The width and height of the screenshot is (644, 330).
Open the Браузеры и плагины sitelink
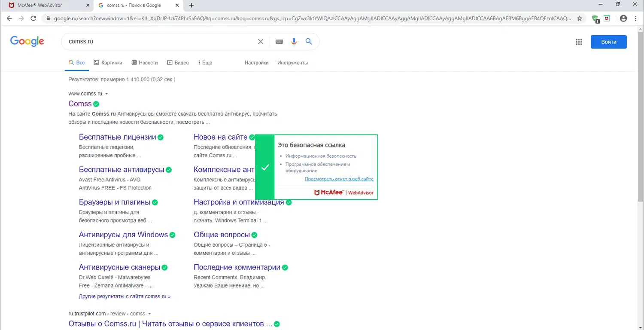(x=115, y=202)
